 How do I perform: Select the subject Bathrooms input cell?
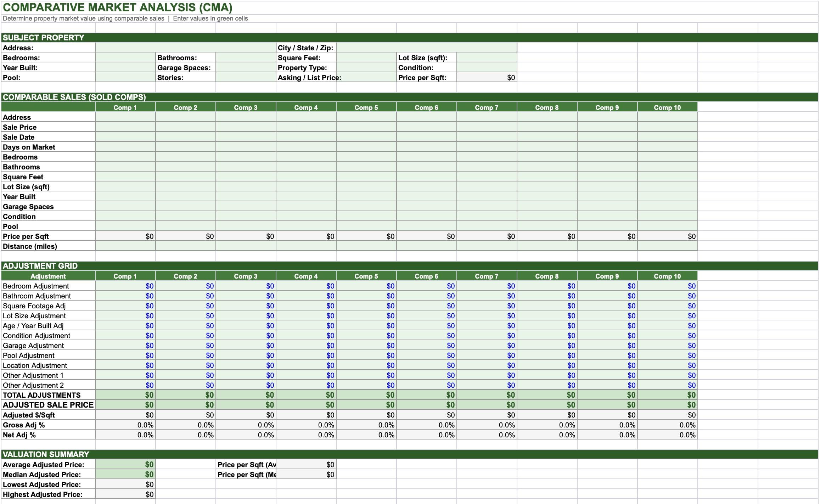pyautogui.click(x=246, y=57)
